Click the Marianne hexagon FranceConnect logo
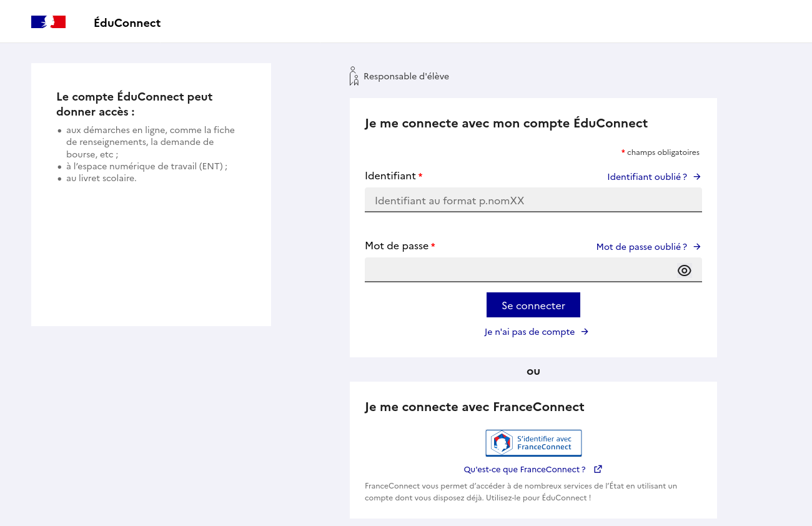 [501, 443]
